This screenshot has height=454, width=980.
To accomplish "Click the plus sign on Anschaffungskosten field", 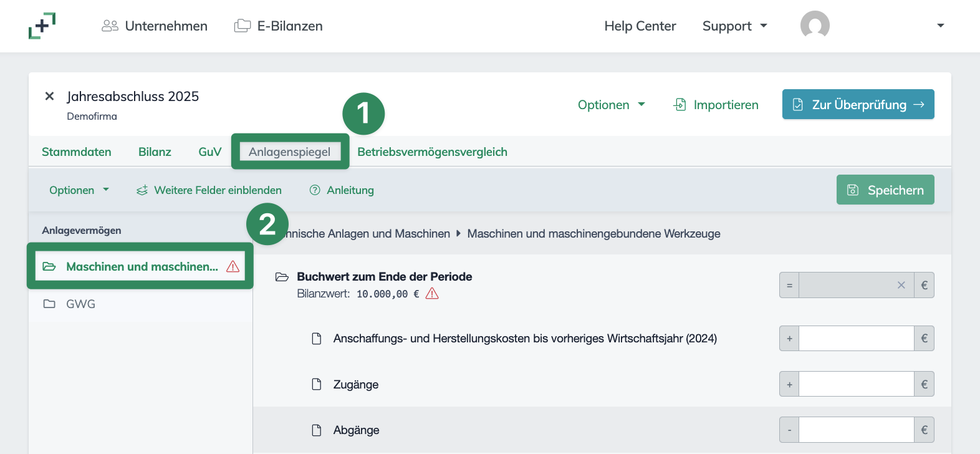I will tap(789, 339).
